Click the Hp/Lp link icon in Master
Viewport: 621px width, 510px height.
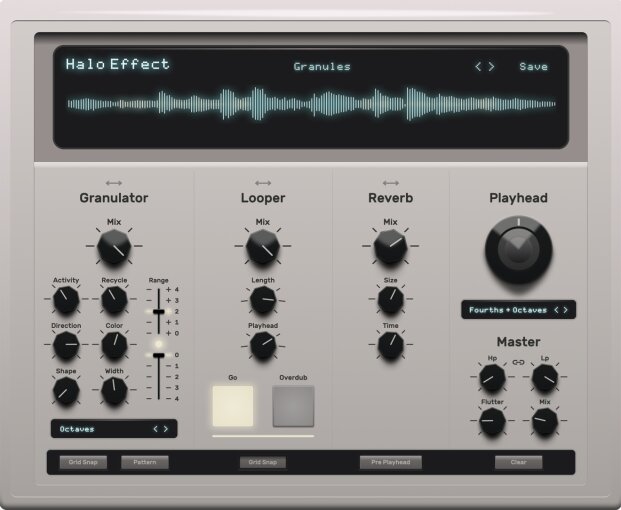pos(518,362)
